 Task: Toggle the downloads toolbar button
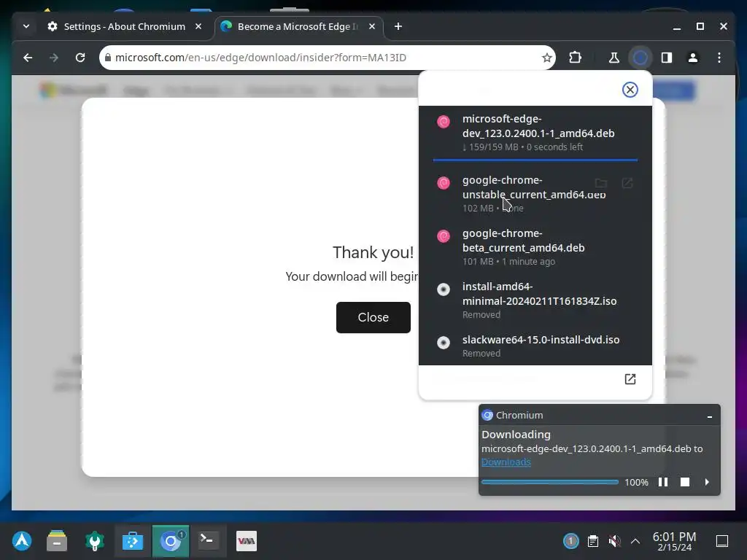640,58
